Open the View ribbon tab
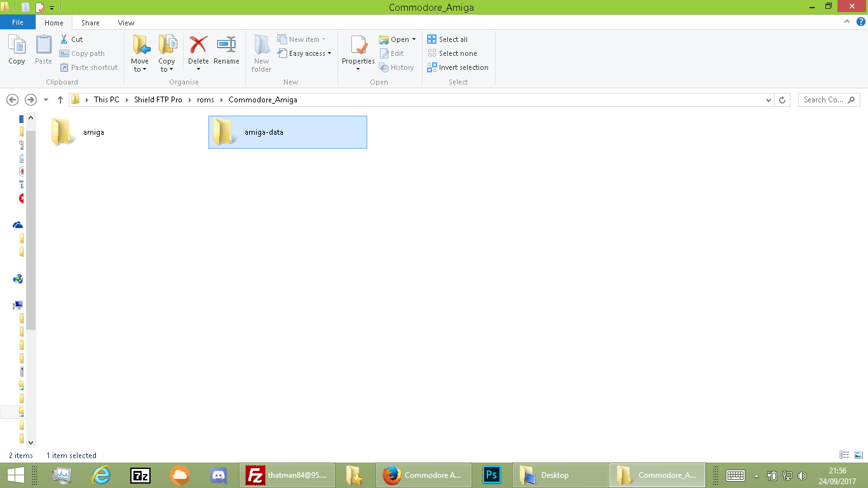This screenshot has height=488, width=868. click(x=126, y=22)
